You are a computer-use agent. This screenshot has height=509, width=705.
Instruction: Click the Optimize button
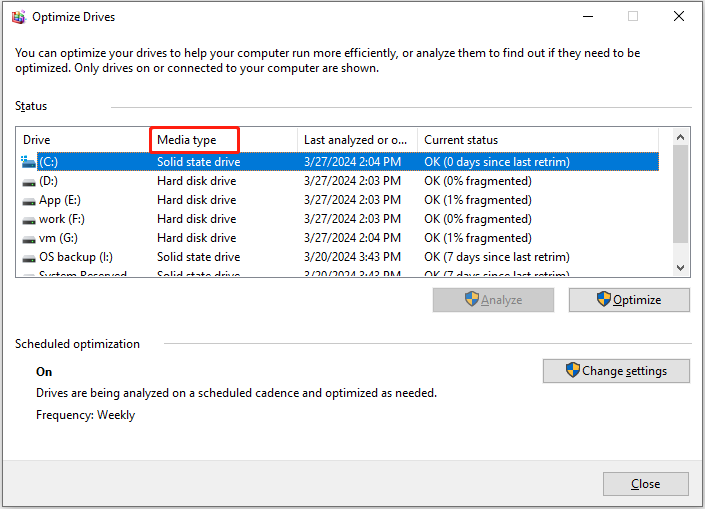629,300
